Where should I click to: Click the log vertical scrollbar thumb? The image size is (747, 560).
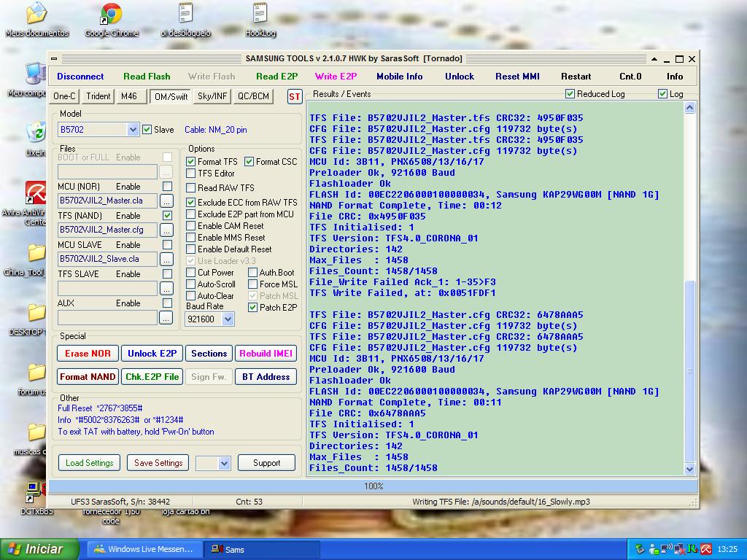(x=689, y=371)
